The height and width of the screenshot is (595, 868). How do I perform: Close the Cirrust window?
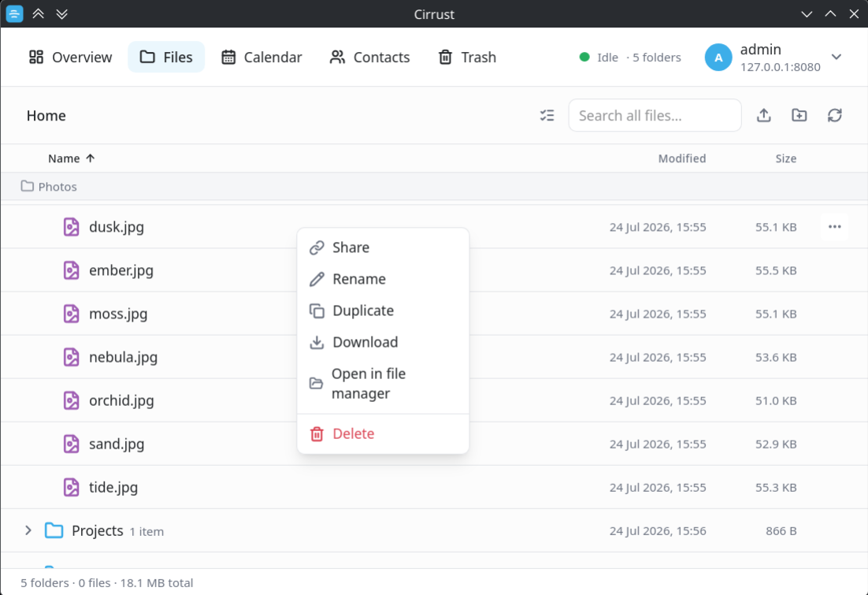coord(854,14)
